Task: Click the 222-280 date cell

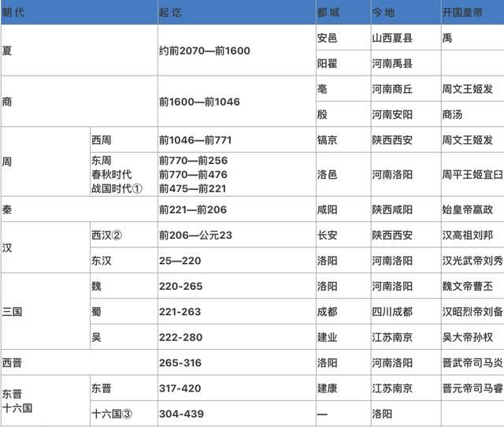Action: (237, 337)
